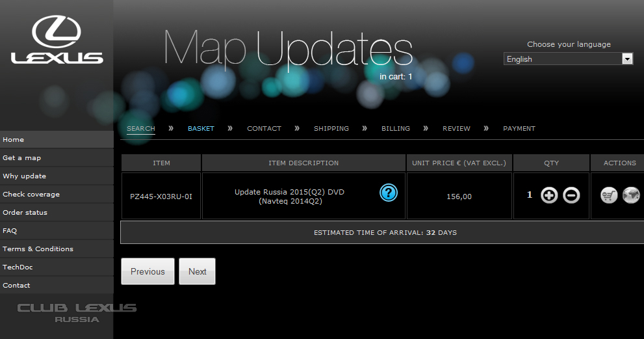Open TechDoc page
The width and height of the screenshot is (644, 339).
(57, 267)
